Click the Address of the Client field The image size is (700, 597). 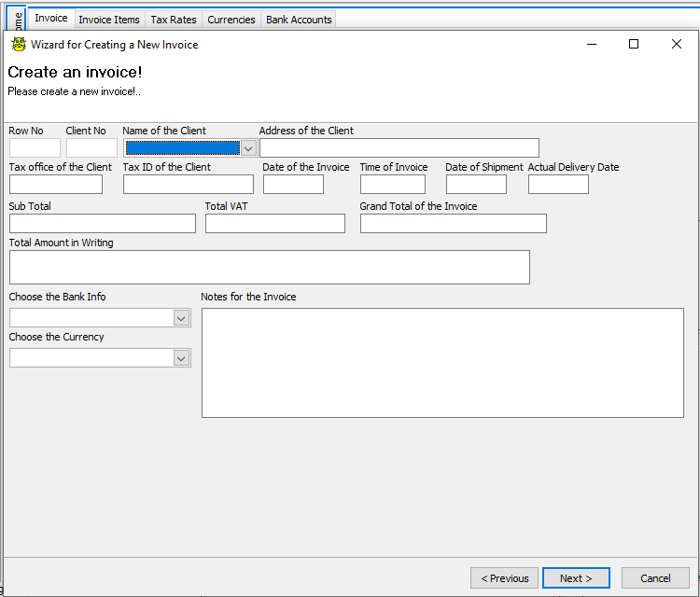399,147
